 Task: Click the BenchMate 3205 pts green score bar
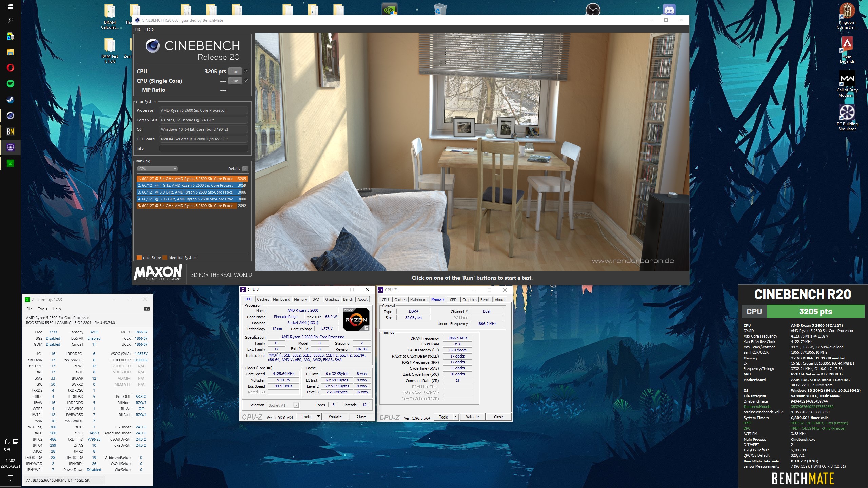point(815,311)
